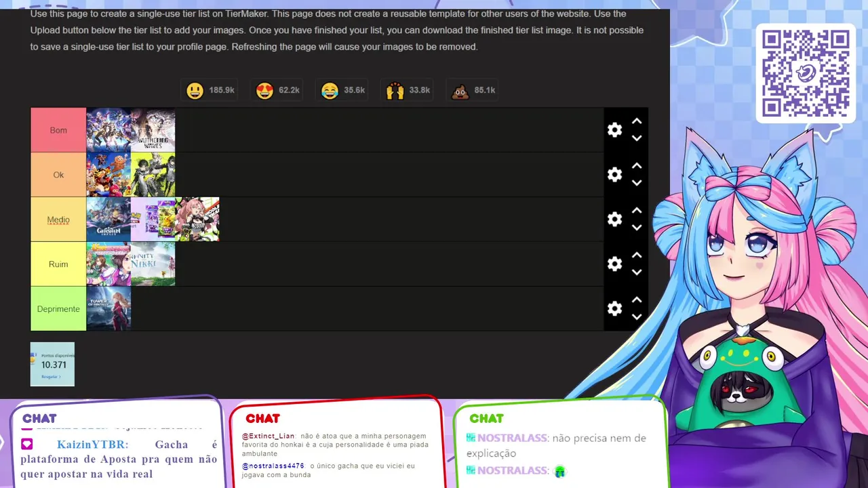
Task: Click the QR code on the overlay
Action: (806, 73)
